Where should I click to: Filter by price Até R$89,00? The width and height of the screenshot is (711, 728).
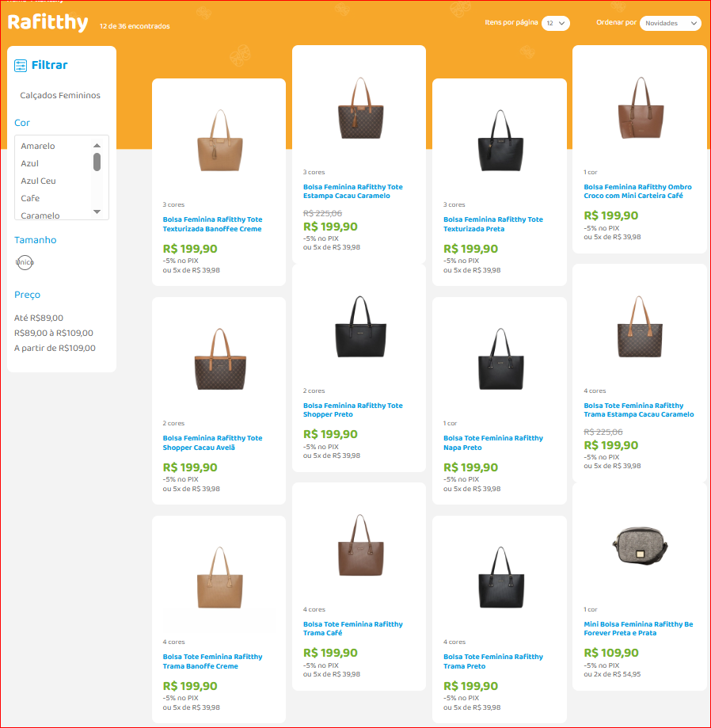click(x=39, y=318)
